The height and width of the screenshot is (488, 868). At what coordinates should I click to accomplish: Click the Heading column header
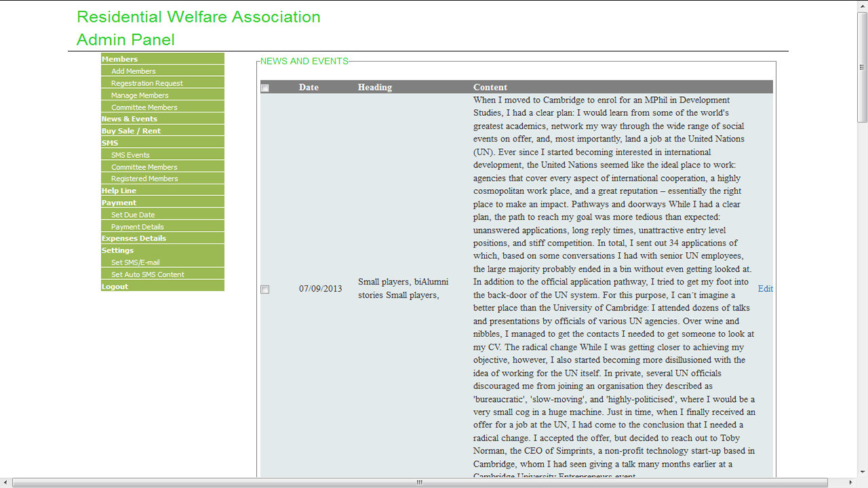pos(375,87)
